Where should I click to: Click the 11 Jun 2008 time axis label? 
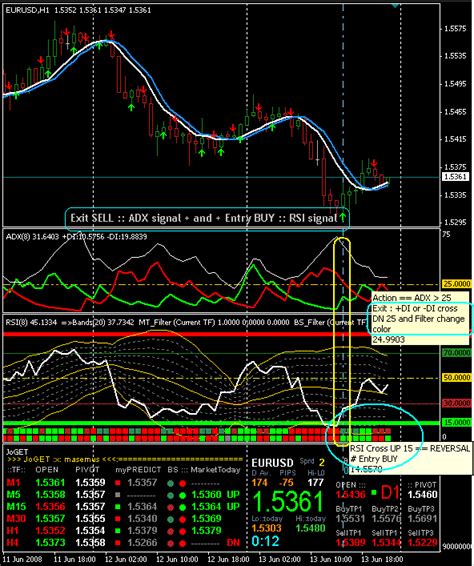point(22,559)
